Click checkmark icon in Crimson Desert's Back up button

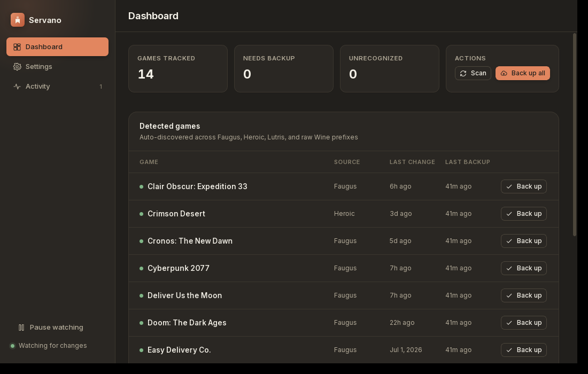(x=509, y=214)
